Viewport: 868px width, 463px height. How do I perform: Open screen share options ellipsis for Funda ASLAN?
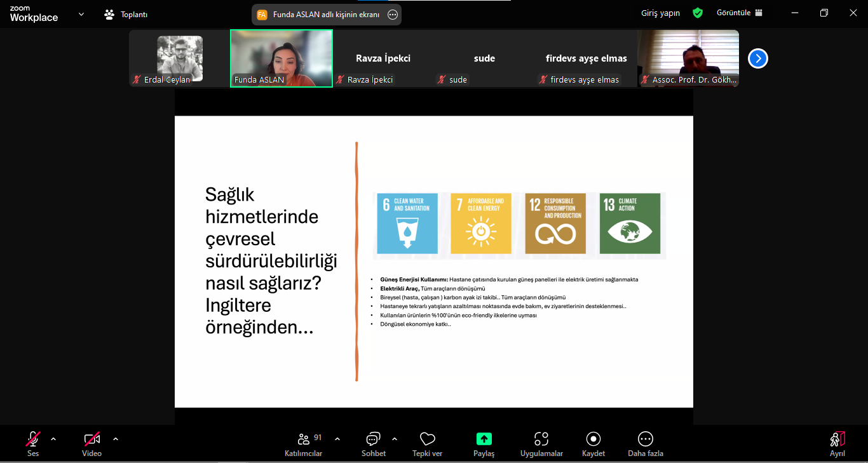[393, 15]
